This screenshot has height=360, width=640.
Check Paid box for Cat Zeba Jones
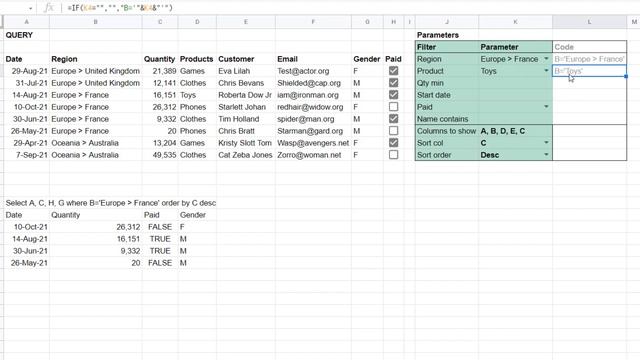(x=393, y=155)
